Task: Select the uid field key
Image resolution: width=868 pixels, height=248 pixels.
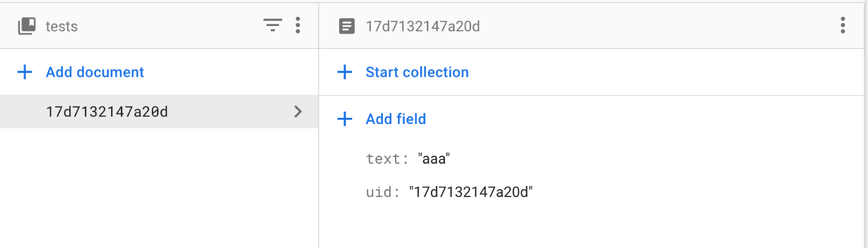Action: 380,192
